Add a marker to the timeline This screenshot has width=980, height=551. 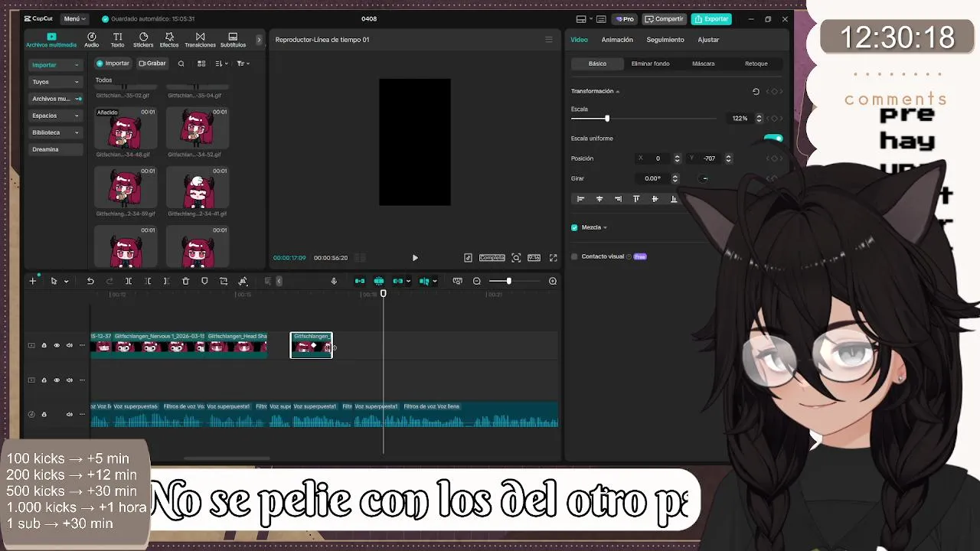coord(204,281)
